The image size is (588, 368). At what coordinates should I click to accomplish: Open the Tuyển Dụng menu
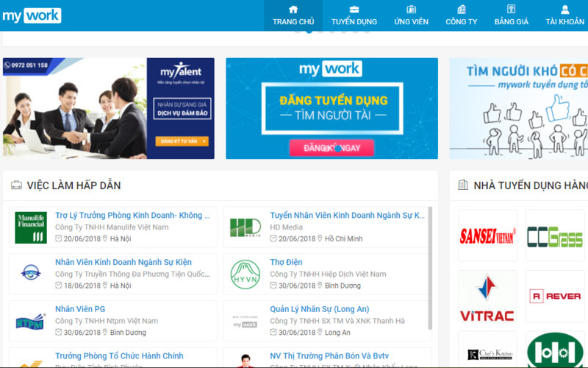coord(354,15)
